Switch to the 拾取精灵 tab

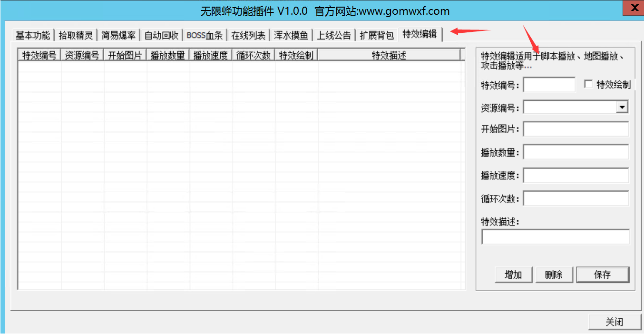click(76, 35)
